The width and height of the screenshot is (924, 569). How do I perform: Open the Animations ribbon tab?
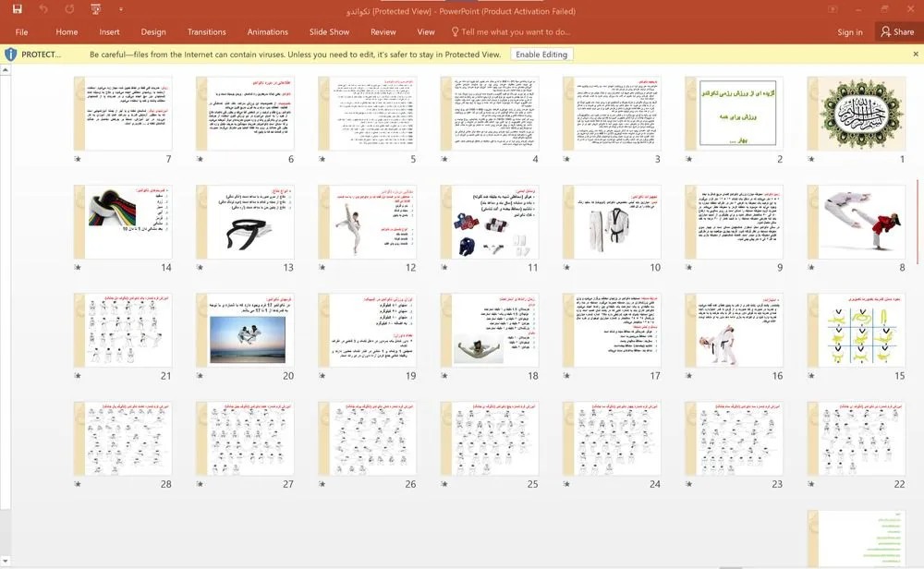click(268, 31)
